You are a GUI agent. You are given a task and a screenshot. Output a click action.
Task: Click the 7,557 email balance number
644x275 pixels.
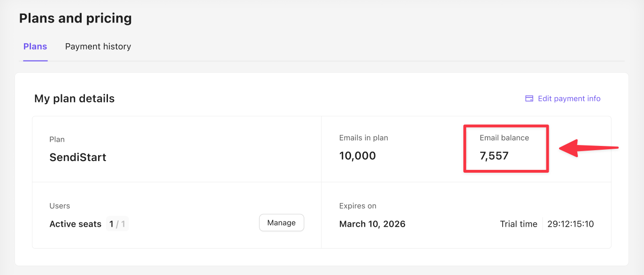[x=494, y=156]
